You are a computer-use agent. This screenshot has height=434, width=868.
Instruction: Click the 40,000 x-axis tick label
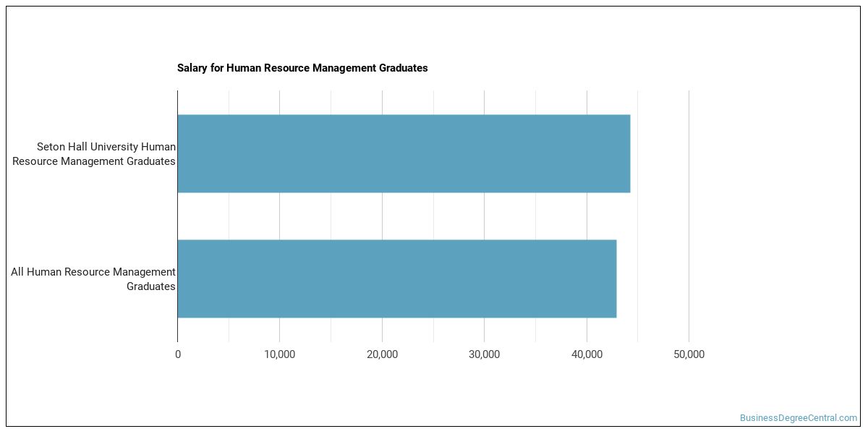(587, 354)
